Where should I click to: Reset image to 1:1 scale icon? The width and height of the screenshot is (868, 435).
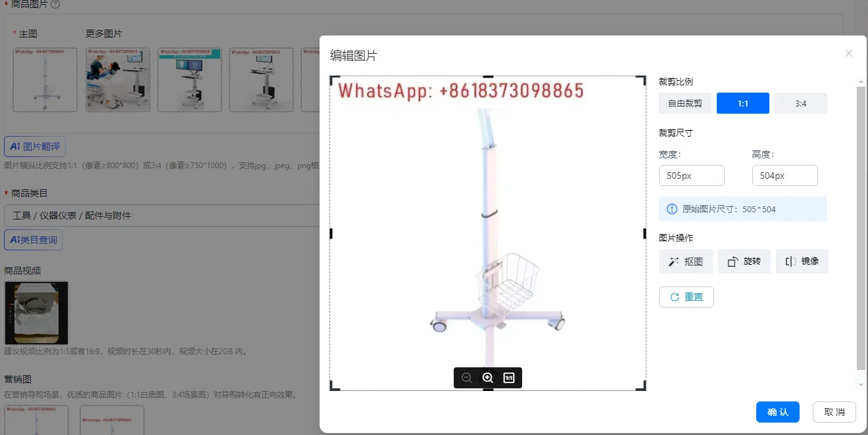[508, 378]
